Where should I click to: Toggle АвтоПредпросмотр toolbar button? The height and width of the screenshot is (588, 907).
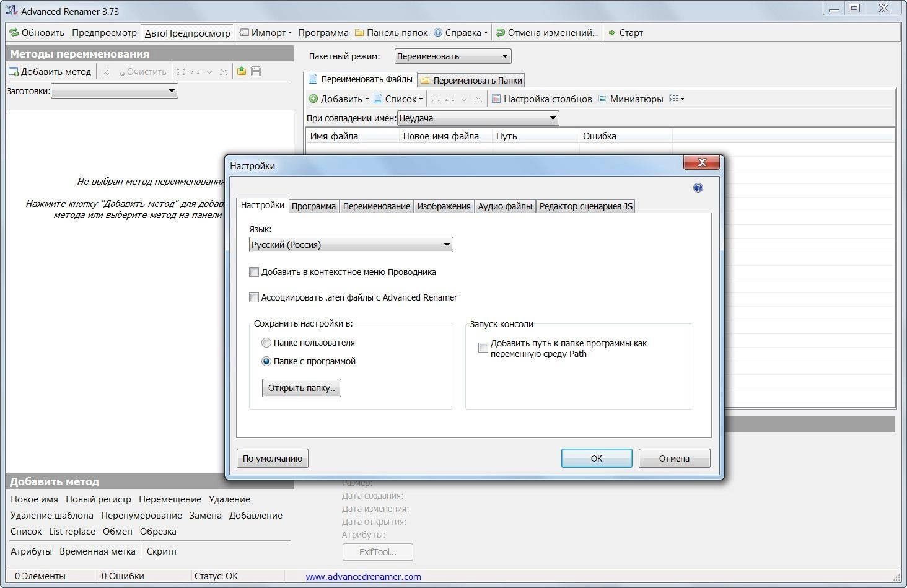coord(188,33)
